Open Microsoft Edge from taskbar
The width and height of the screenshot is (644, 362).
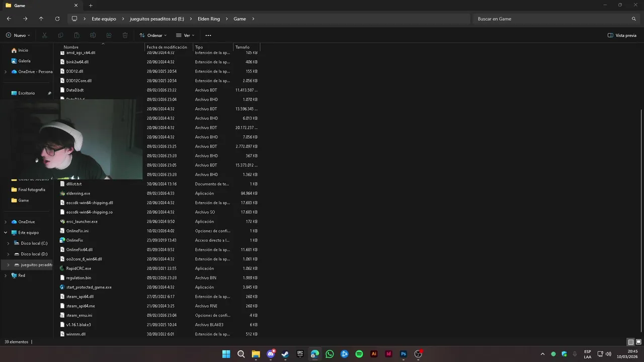coord(315,354)
